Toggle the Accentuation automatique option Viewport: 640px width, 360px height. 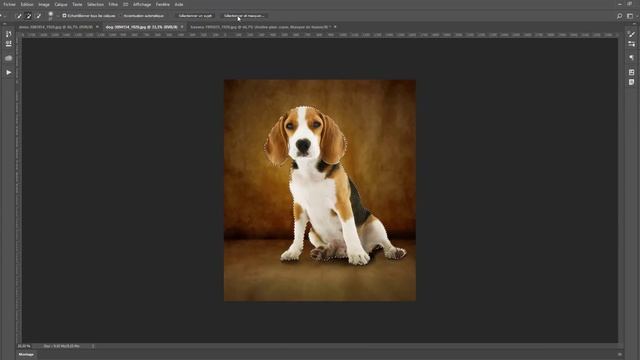tap(144, 16)
